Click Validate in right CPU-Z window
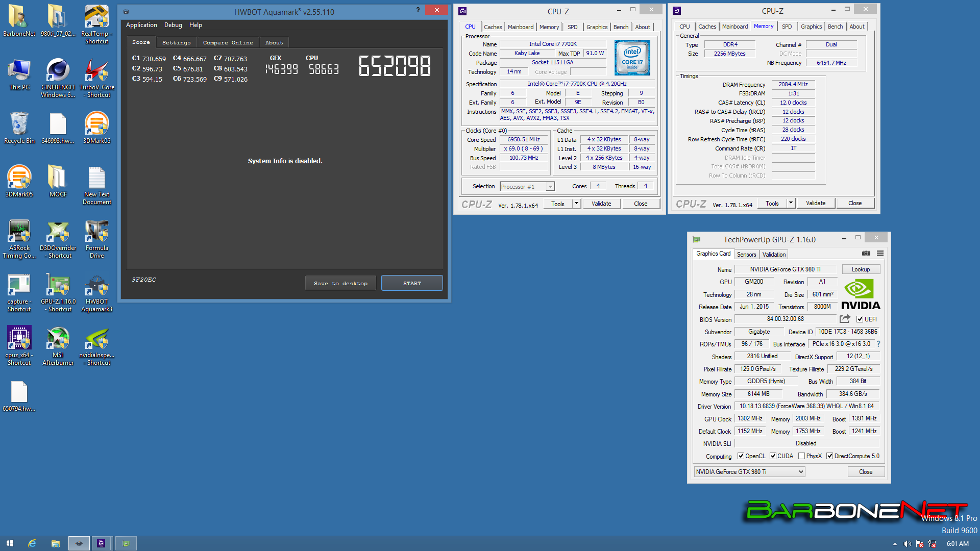This screenshot has height=551, width=980. point(816,203)
